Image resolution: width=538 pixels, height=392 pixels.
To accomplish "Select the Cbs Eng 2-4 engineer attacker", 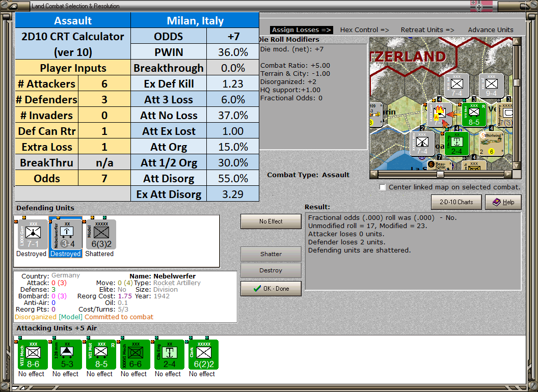I will [169, 355].
